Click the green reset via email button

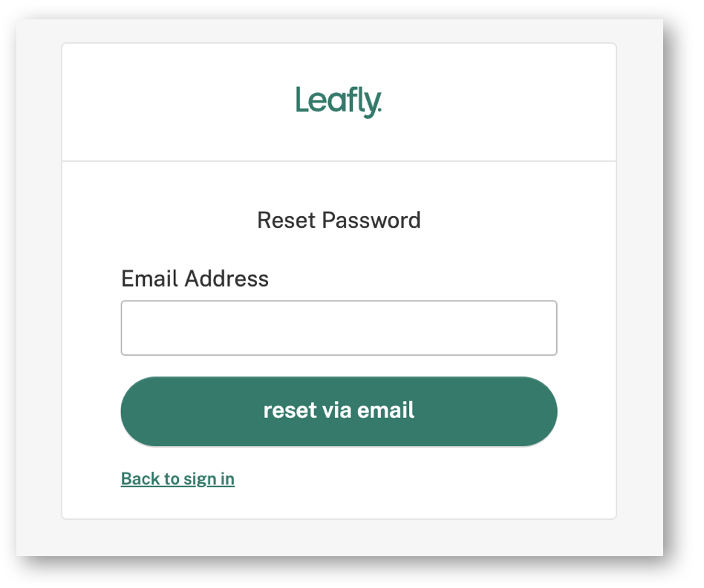click(x=339, y=411)
